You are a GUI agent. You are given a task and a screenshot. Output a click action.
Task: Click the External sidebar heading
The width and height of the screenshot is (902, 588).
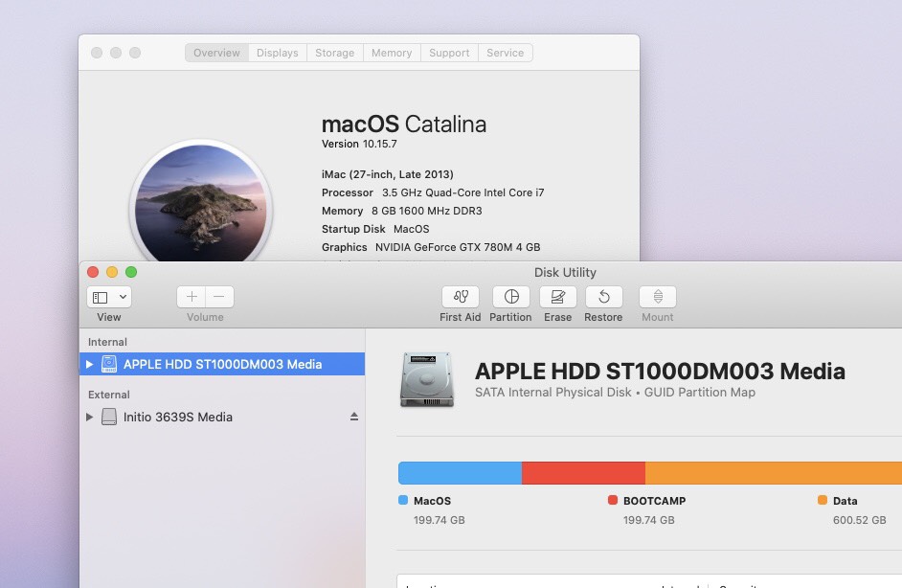[109, 395]
